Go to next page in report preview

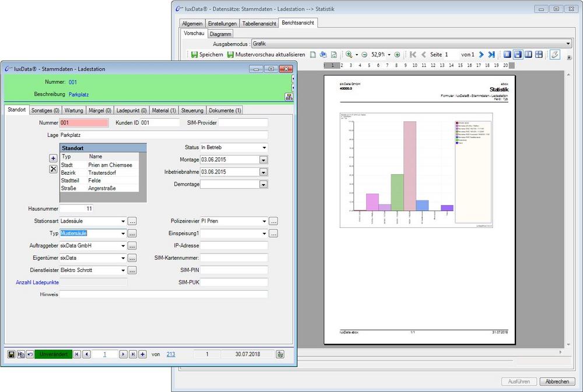point(482,54)
